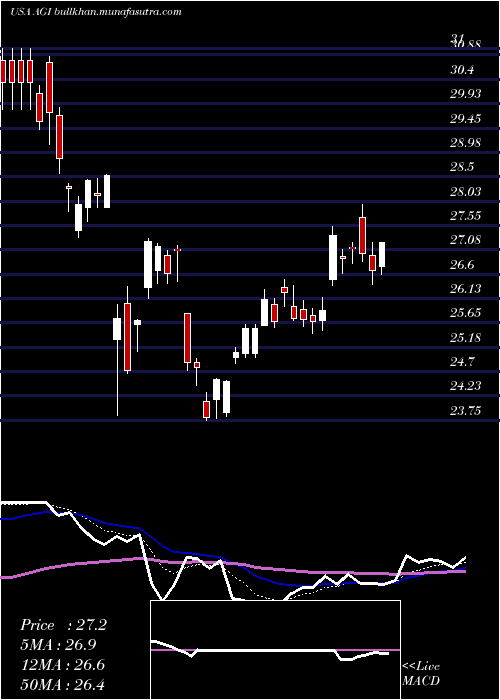
Task: Click the 'USA AGI bullkhan.munafasutra.com' header text
Action: pos(96,12)
